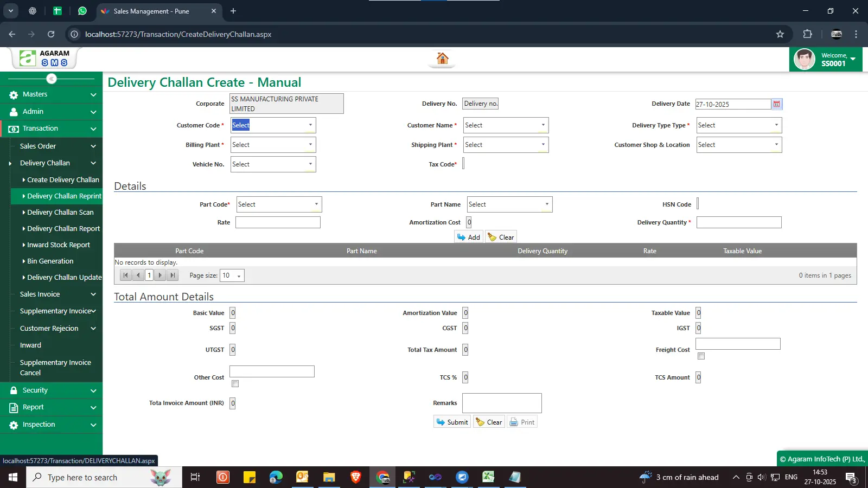Open Delivery Challan Report menu item
Screen dimensions: 868x488
pyautogui.click(x=63, y=229)
